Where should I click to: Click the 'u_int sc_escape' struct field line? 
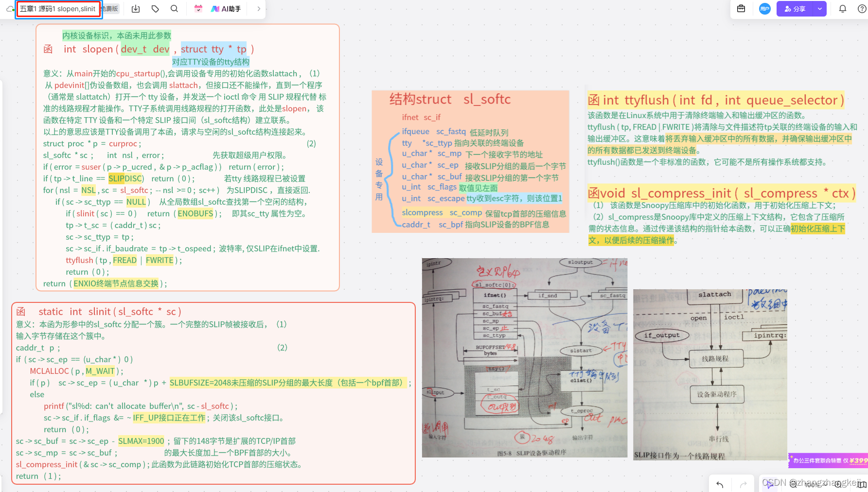433,198
